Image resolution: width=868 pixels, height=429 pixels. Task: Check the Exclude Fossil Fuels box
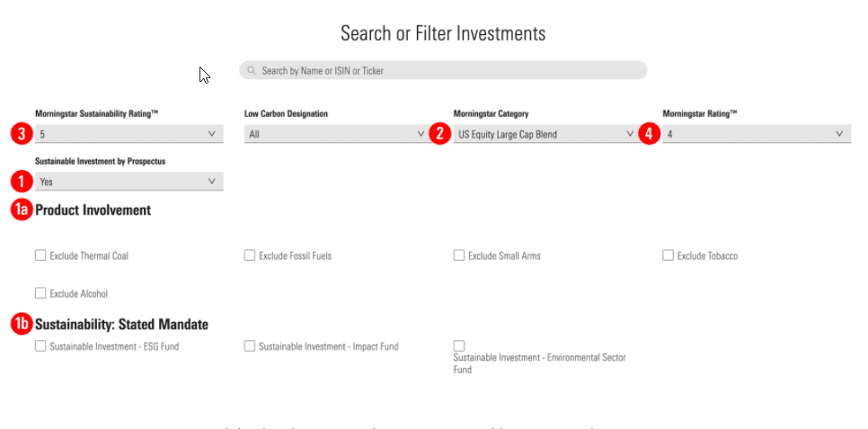tap(250, 255)
